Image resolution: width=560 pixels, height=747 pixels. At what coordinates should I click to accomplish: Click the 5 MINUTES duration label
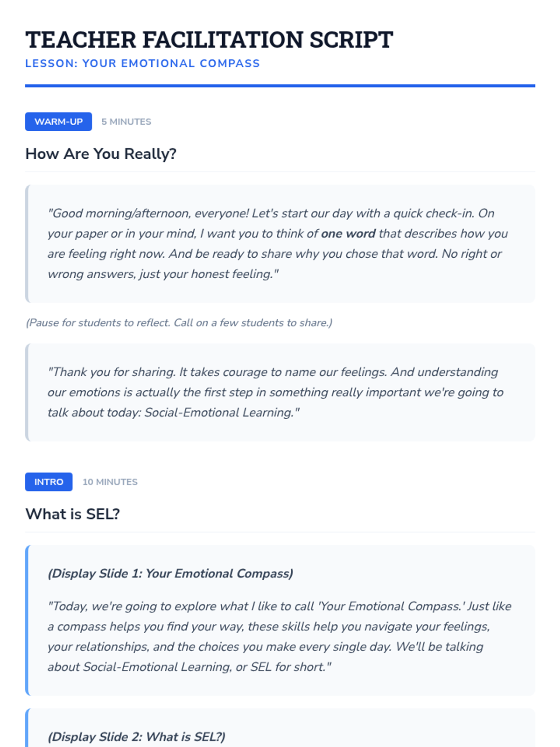(x=126, y=122)
